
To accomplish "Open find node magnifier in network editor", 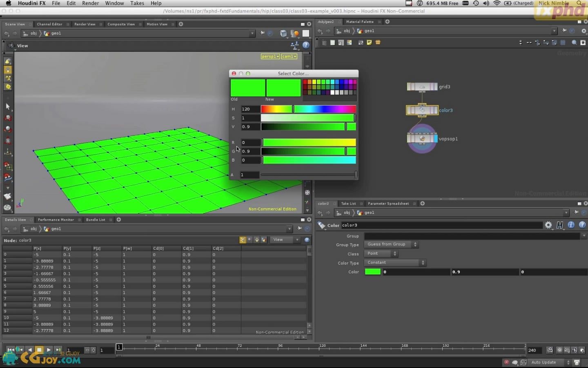I will coord(574,43).
